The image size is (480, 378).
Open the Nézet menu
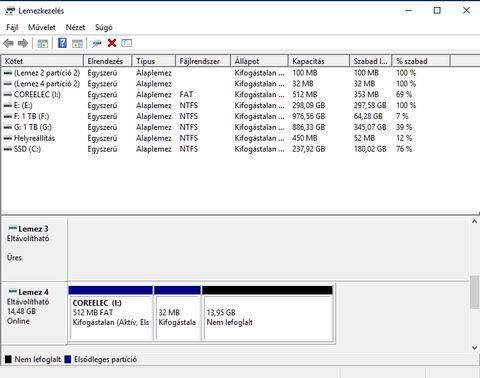[x=75, y=27]
